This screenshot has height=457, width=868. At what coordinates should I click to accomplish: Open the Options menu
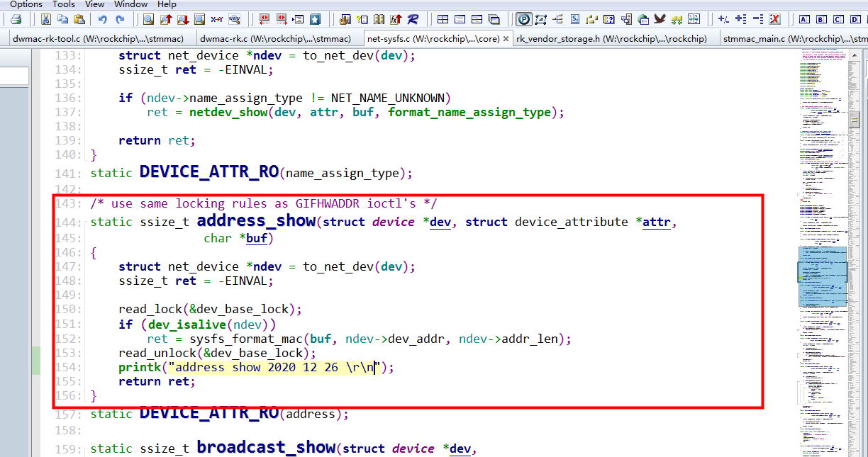(x=26, y=4)
